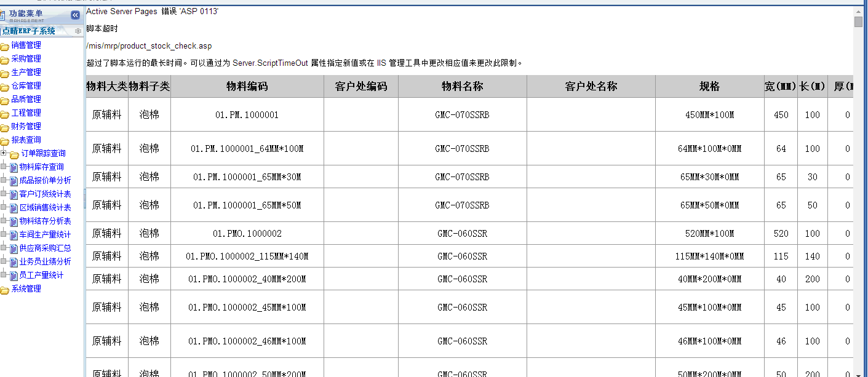Collapse the 报表查询 folder
The height and width of the screenshot is (377, 868).
point(5,140)
